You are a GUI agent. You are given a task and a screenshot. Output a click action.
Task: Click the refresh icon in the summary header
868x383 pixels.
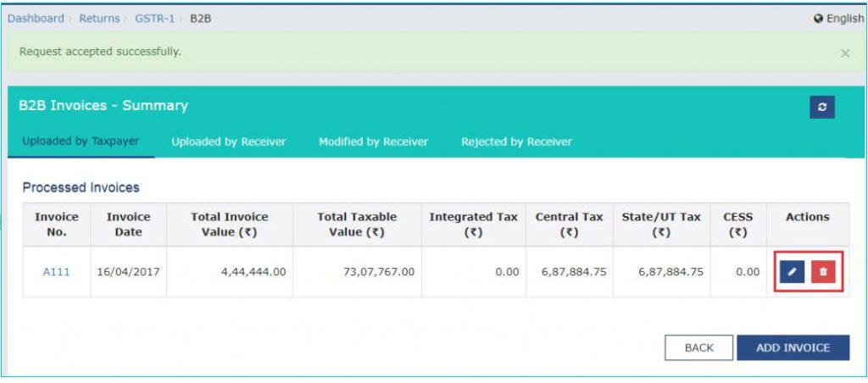coord(821,107)
